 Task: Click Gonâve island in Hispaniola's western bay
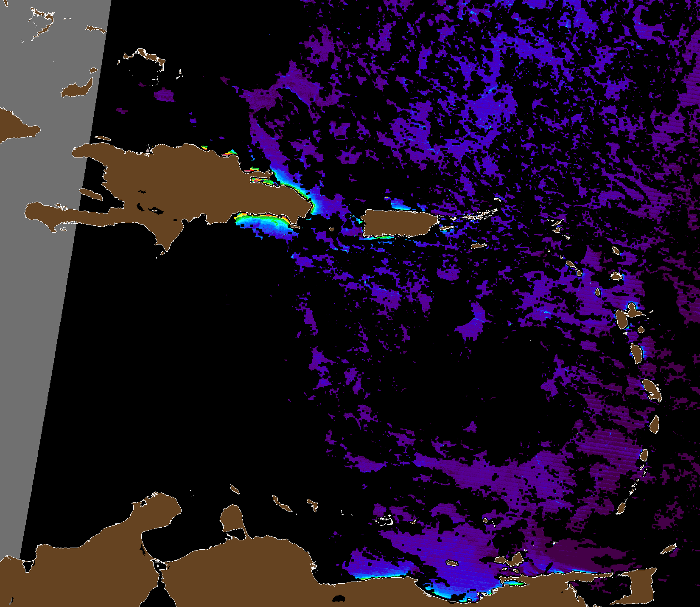point(91,194)
